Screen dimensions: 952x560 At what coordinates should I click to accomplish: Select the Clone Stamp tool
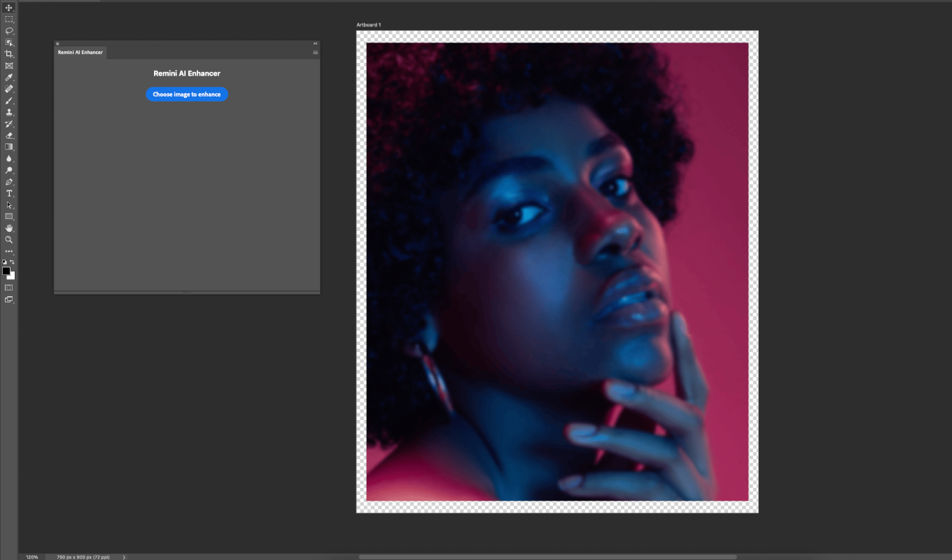tap(9, 112)
